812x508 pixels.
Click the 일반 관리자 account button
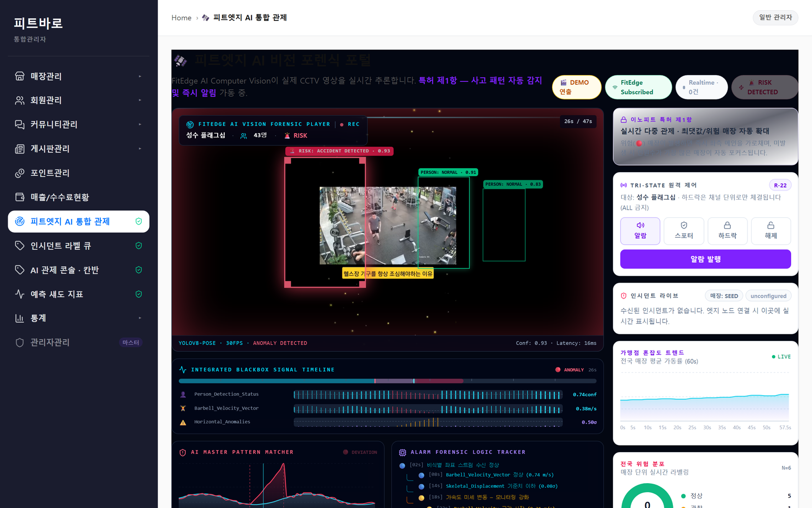[x=775, y=17]
